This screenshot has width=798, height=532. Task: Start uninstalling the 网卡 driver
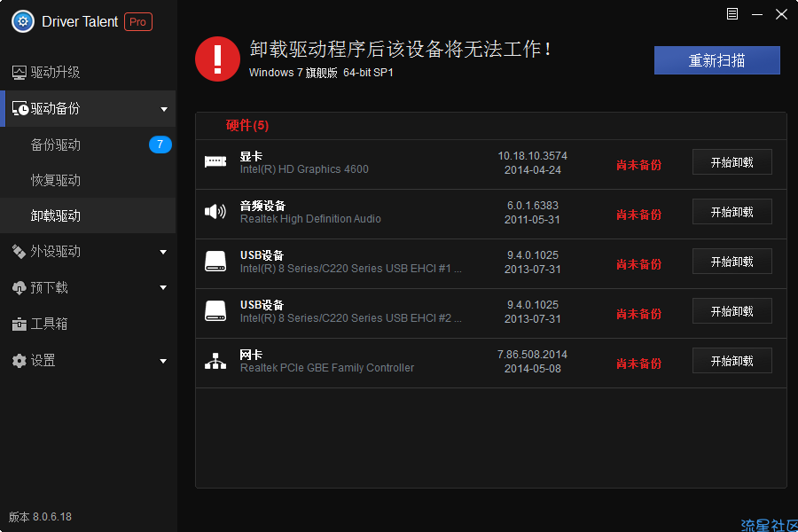pyautogui.click(x=731, y=361)
